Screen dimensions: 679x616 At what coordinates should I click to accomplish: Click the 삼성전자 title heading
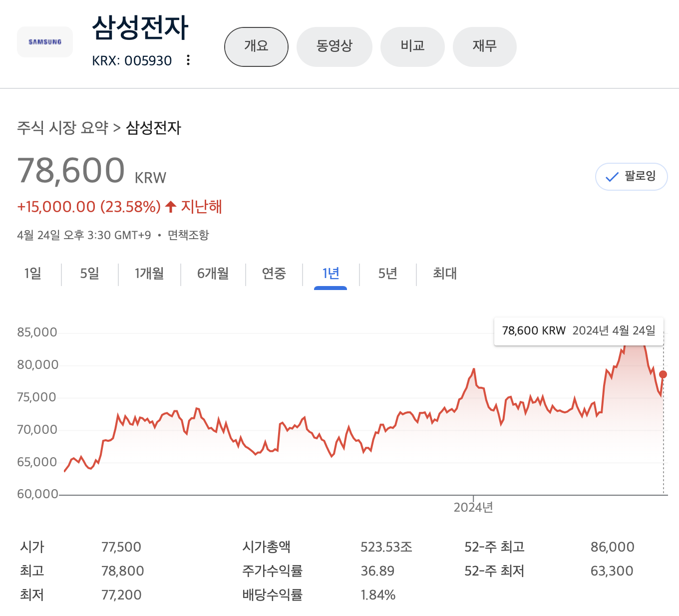(140, 27)
